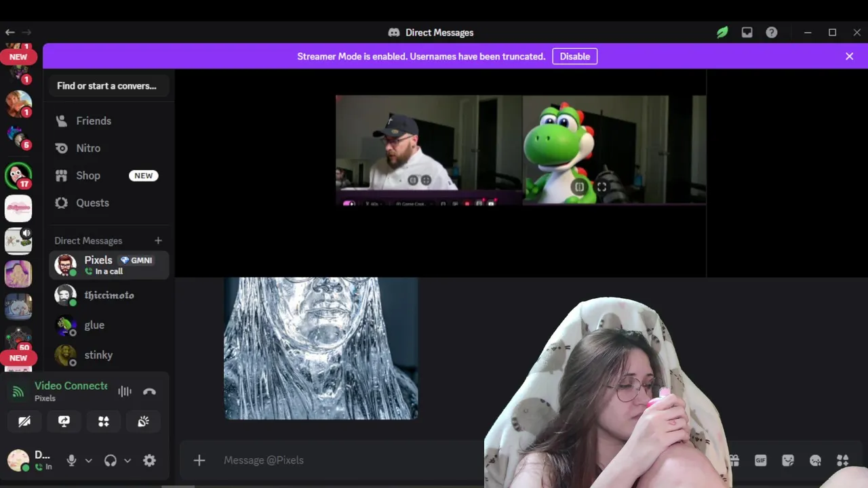Disconnect from the call with the hang-up icon
The width and height of the screenshot is (868, 488).
[150, 392]
